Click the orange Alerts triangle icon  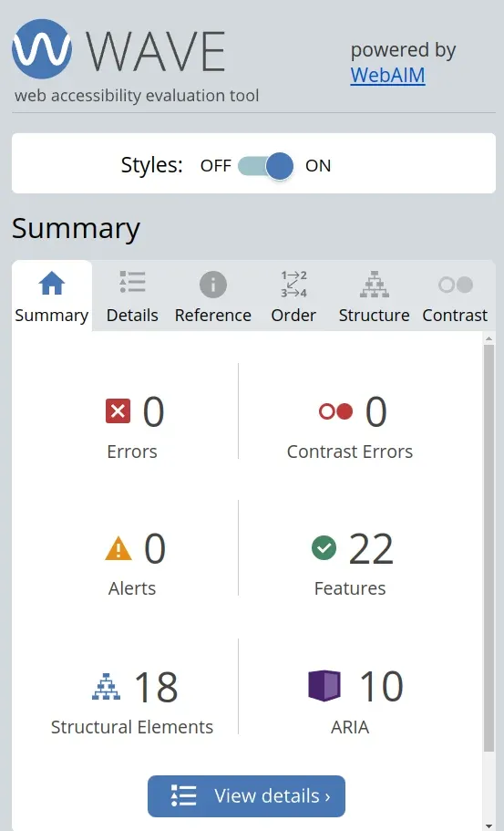click(118, 548)
